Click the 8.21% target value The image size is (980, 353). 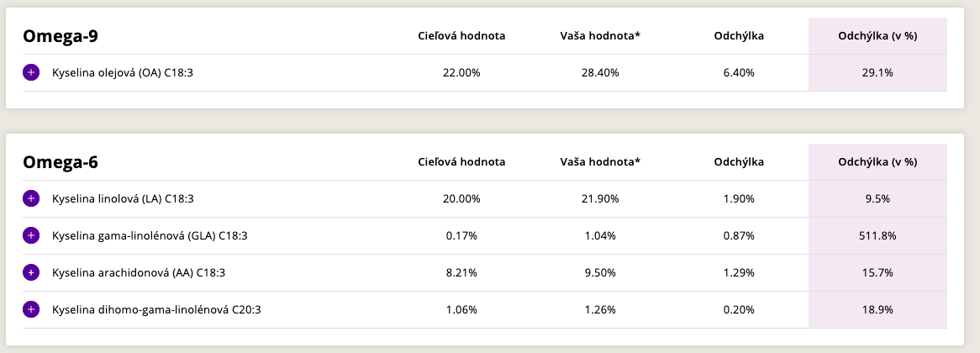[461, 273]
